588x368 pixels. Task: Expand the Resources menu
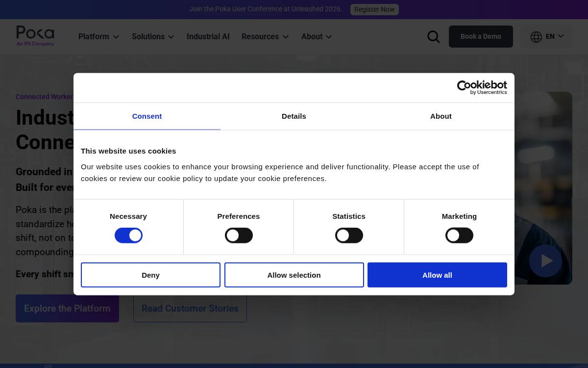coord(265,37)
